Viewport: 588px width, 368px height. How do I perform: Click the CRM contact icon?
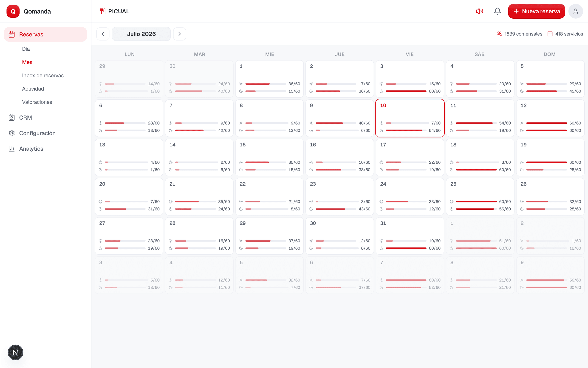[12, 118]
